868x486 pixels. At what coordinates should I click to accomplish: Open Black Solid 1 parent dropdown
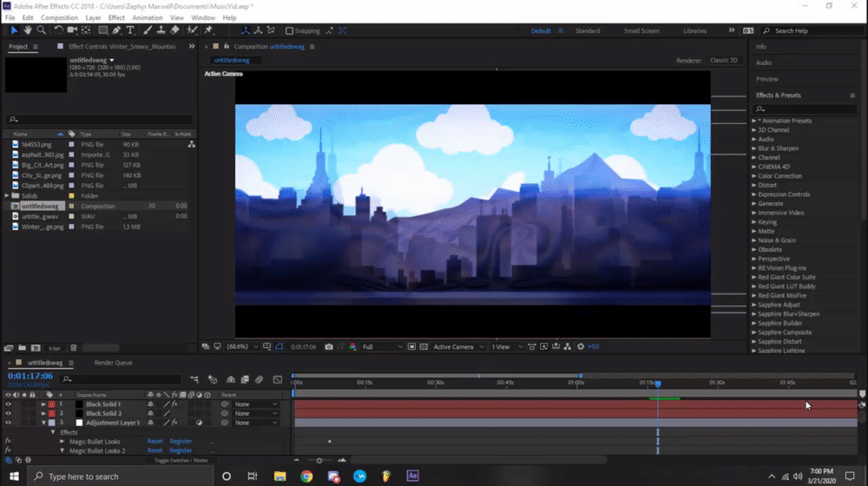click(x=255, y=404)
